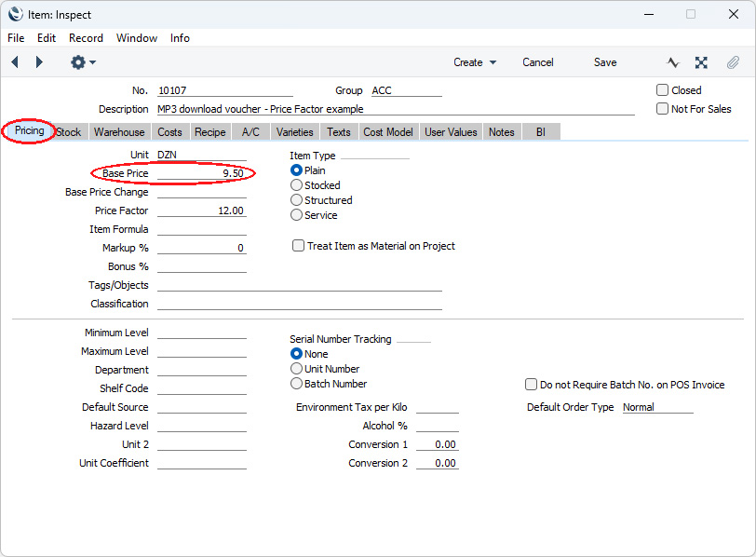This screenshot has width=756, height=557.
Task: Click the item No. field
Action: (x=225, y=90)
